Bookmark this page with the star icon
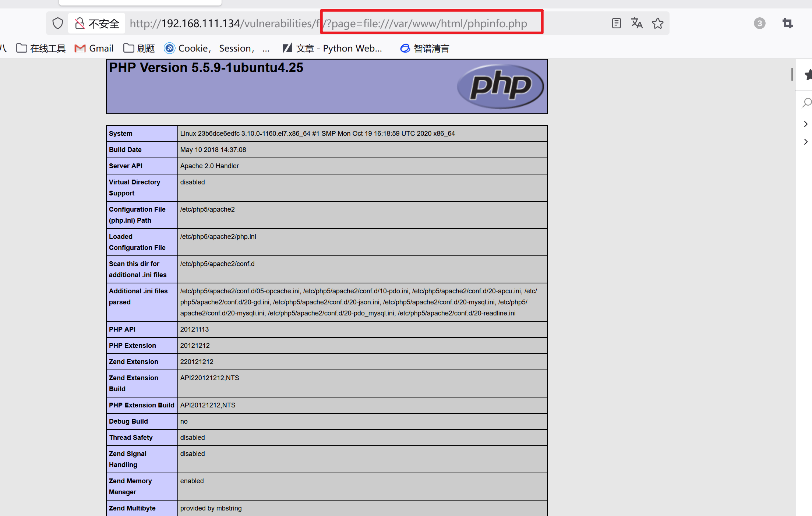This screenshot has width=812, height=516. coord(658,24)
